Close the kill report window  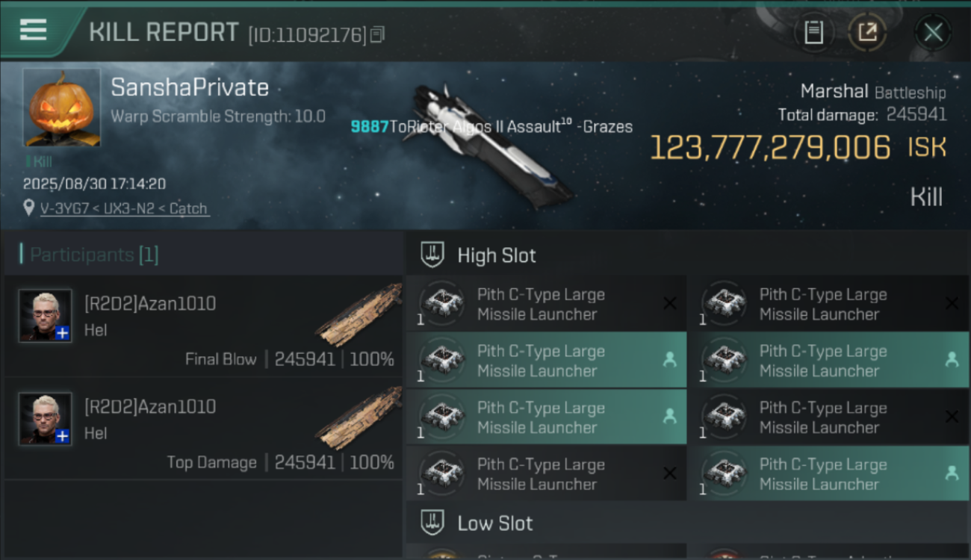(933, 32)
